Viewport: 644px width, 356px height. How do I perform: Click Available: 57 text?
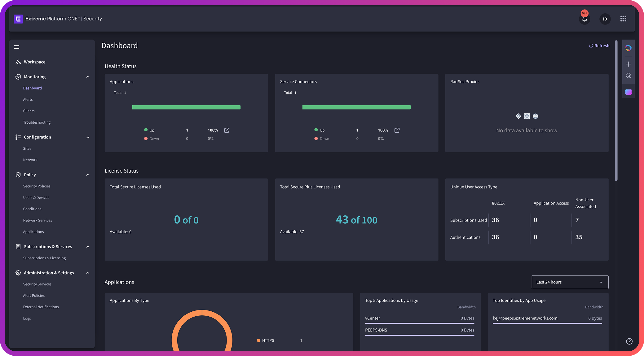(x=292, y=232)
